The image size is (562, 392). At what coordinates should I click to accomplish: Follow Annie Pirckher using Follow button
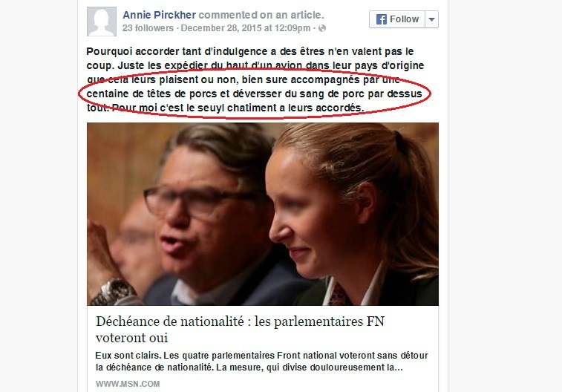397,19
